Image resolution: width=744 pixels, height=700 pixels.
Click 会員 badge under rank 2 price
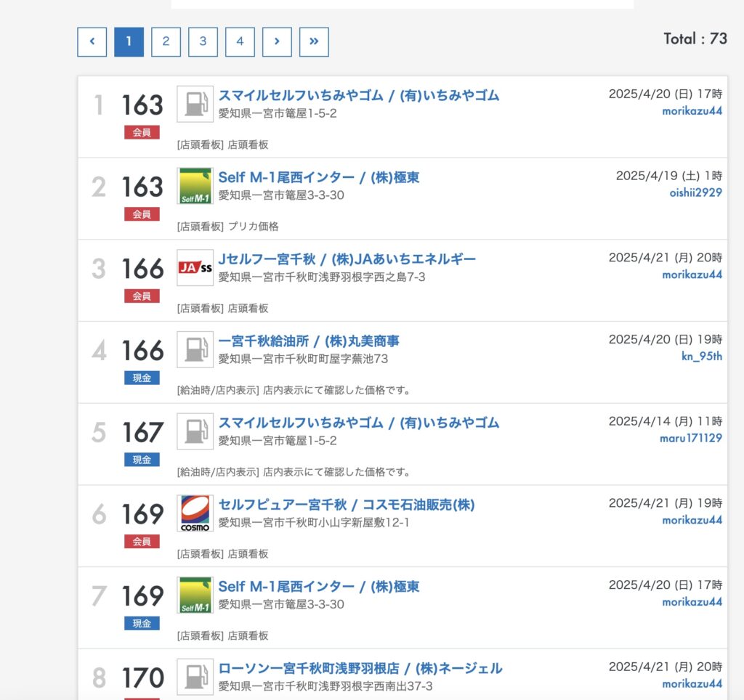point(142,214)
